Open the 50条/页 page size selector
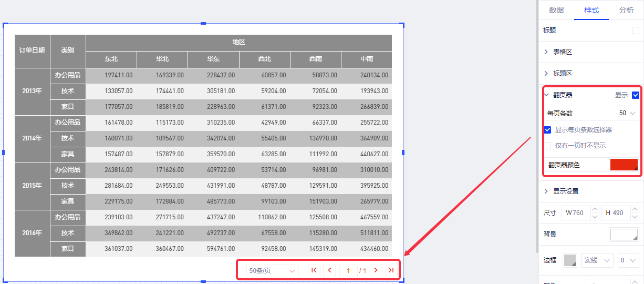This screenshot has width=644, height=284. tap(272, 270)
